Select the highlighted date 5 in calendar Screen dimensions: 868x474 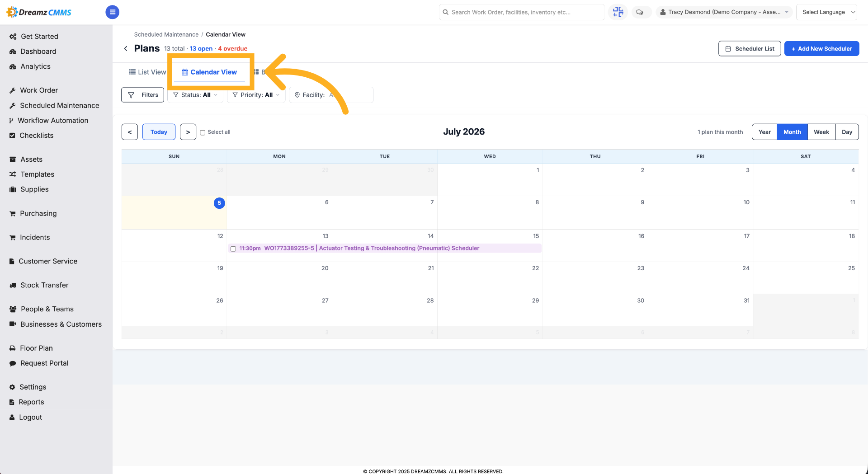(219, 203)
